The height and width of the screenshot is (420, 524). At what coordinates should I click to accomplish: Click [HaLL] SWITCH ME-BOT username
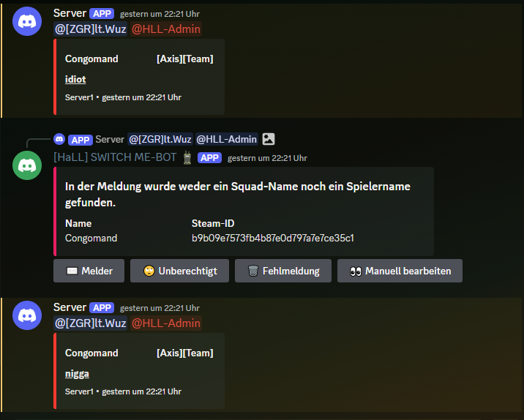point(115,157)
